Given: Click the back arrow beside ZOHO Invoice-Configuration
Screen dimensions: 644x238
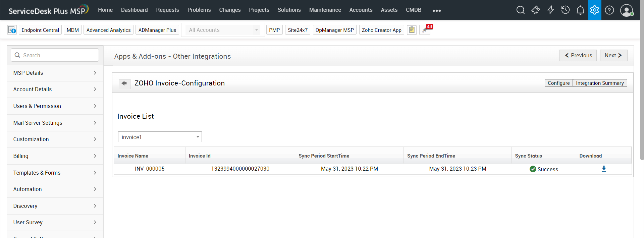Looking at the screenshot, I should click(124, 83).
